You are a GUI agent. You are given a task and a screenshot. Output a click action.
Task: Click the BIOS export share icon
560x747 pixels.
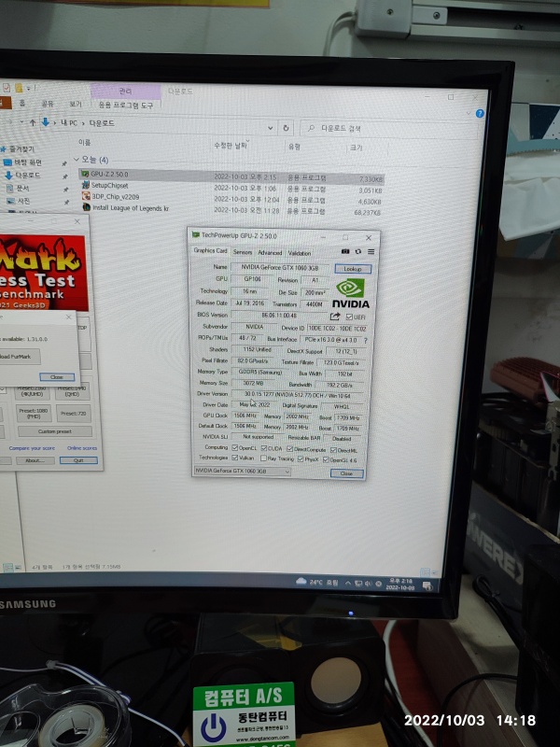335,317
